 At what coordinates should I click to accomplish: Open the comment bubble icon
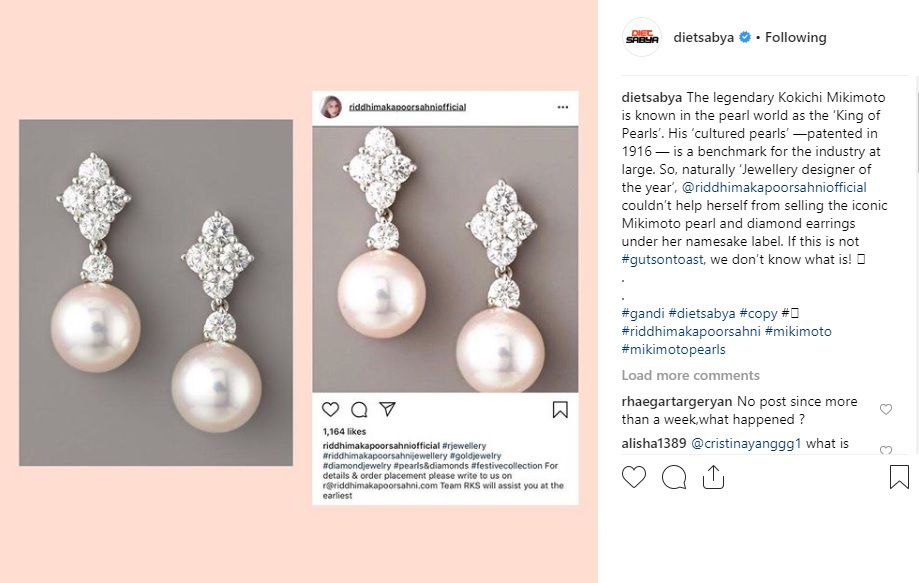674,478
